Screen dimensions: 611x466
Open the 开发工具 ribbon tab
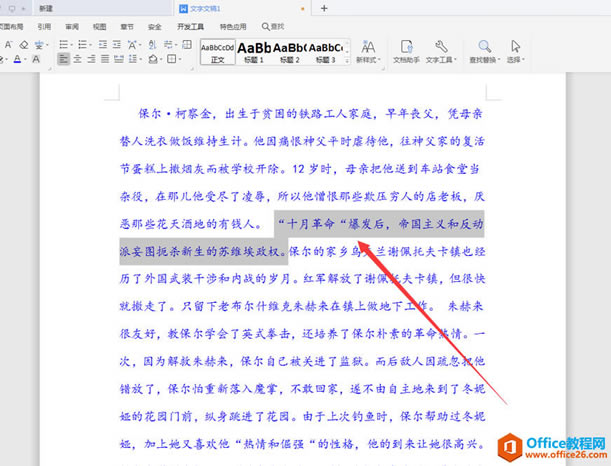click(191, 26)
